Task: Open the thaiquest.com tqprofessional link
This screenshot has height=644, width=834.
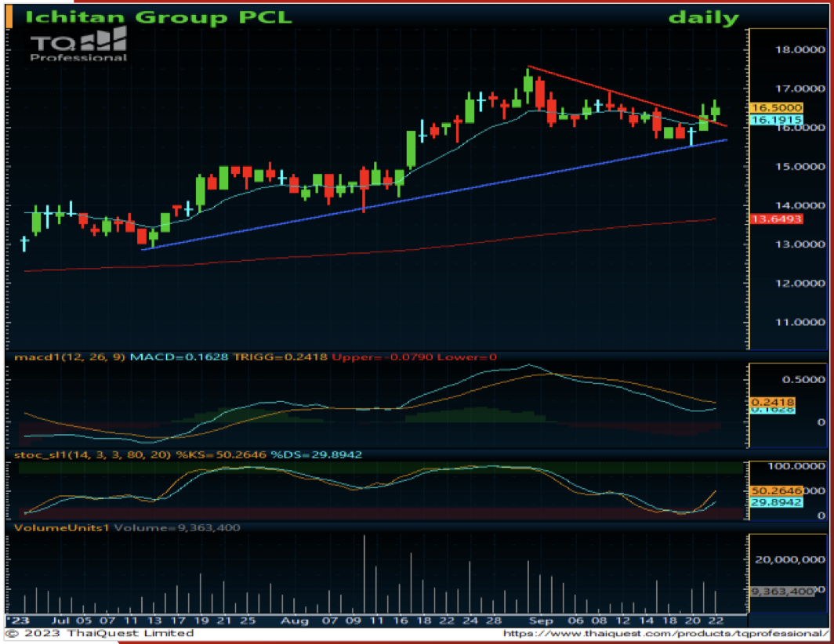Action: tap(666, 633)
